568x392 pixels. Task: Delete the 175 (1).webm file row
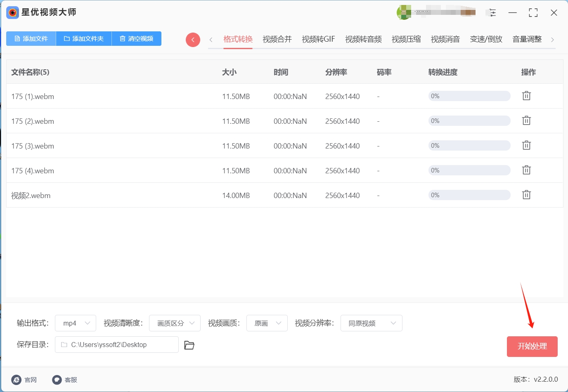pos(526,96)
